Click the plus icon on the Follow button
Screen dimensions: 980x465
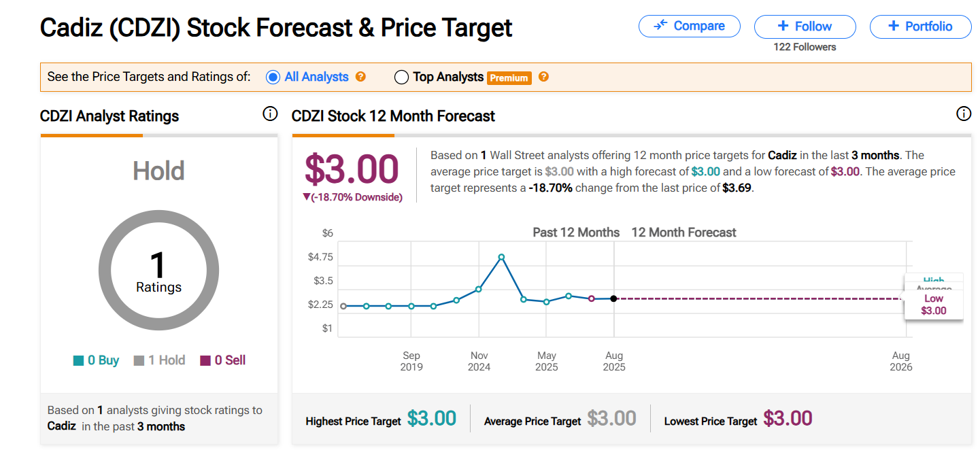pos(783,27)
